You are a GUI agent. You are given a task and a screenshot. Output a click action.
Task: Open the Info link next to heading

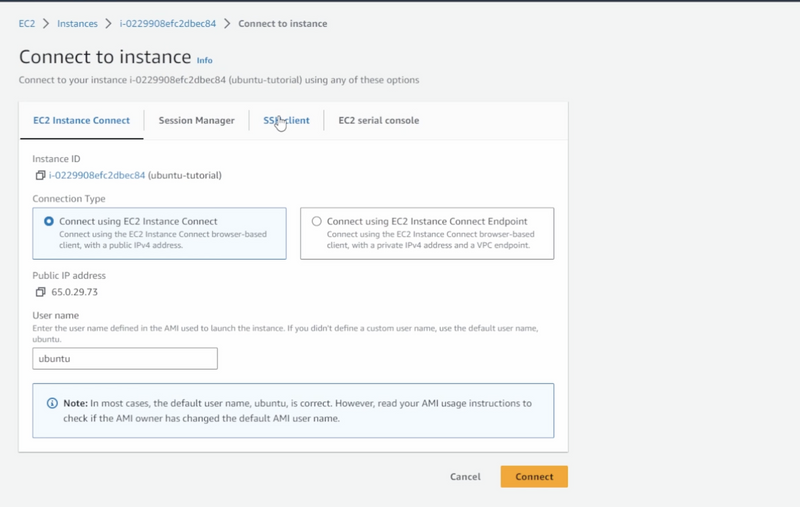click(205, 60)
